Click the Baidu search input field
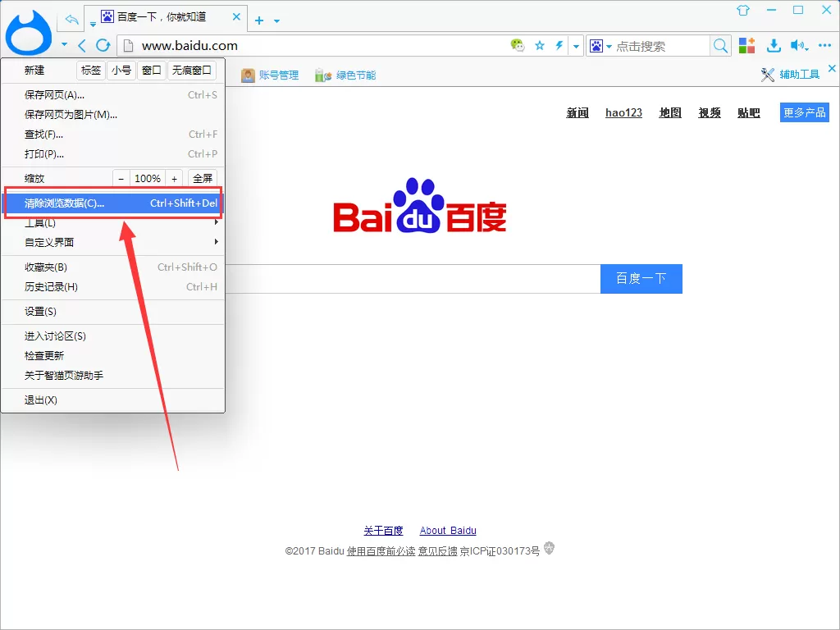 coord(413,279)
